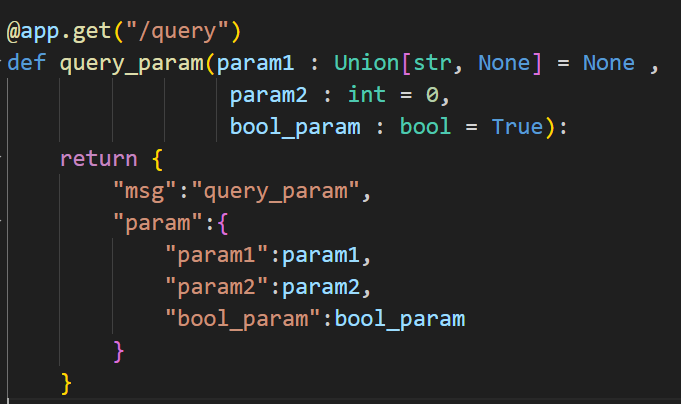681x404 pixels.
Task: Click param2 in the function signature
Action: click(268, 95)
